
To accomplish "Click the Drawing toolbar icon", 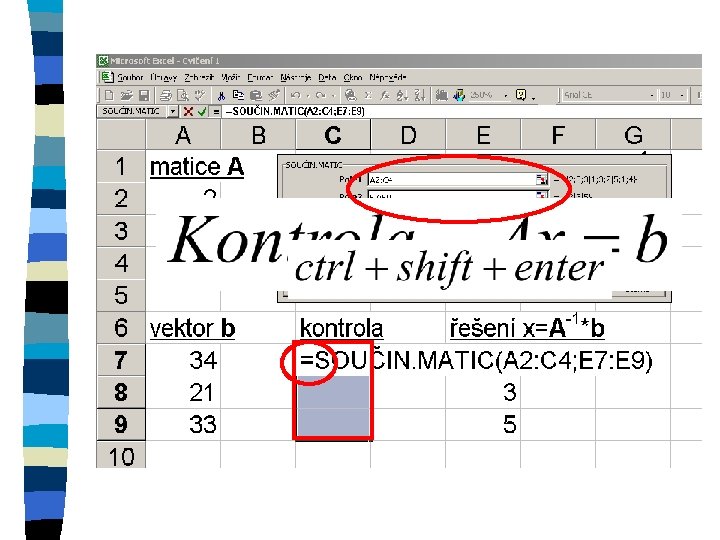I will [x=459, y=95].
